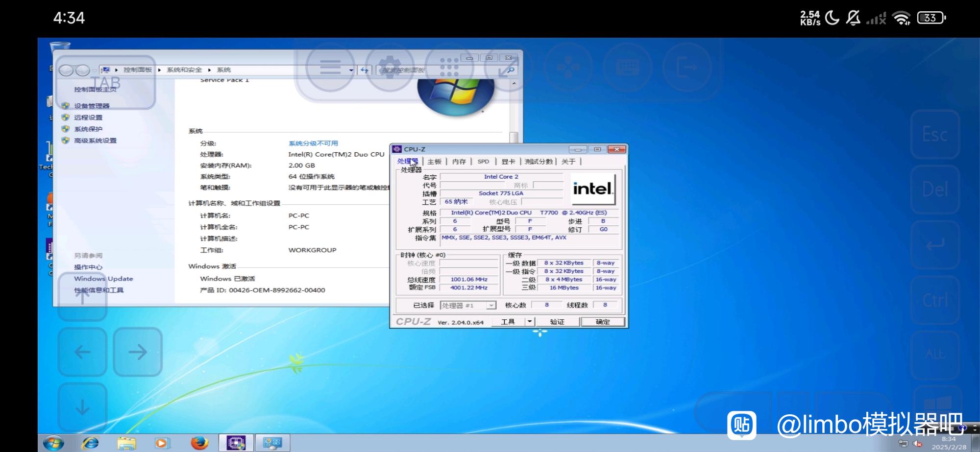Click the muted volume tray icon

point(918,444)
